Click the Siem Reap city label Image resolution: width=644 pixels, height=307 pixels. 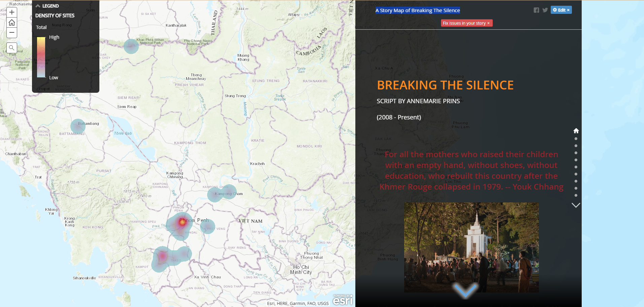[x=127, y=107]
